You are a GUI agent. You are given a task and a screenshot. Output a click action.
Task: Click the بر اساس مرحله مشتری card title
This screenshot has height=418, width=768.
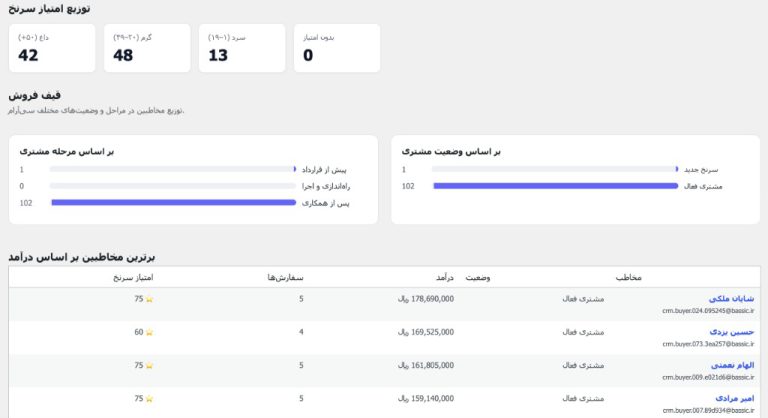pos(67,151)
